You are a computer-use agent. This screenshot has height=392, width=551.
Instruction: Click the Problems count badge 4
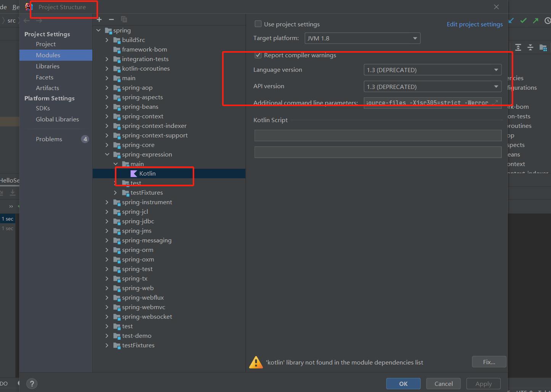tap(85, 139)
